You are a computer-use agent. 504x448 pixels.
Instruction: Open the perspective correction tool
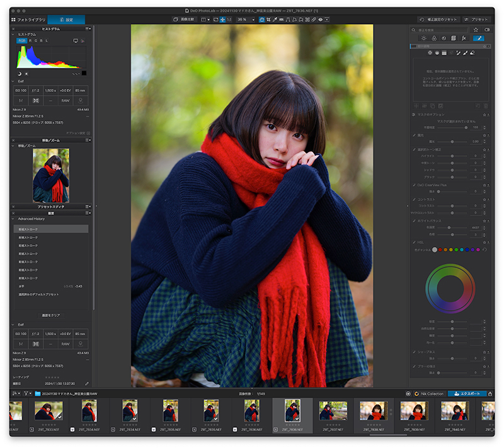(288, 20)
